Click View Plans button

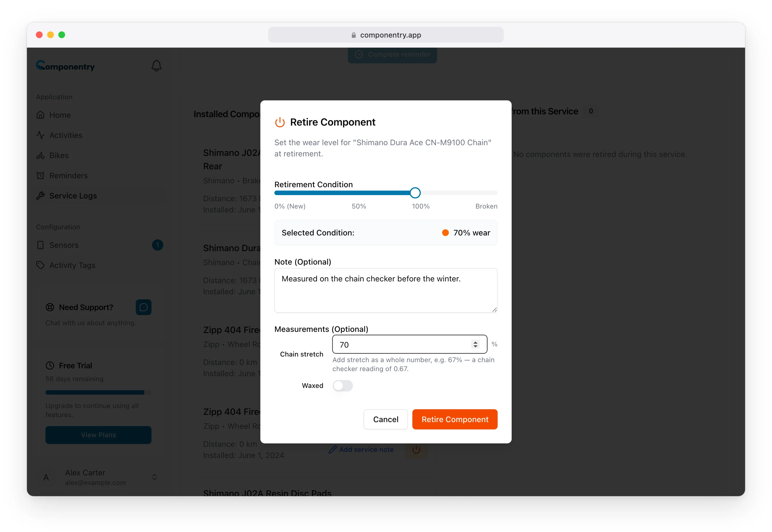(98, 435)
